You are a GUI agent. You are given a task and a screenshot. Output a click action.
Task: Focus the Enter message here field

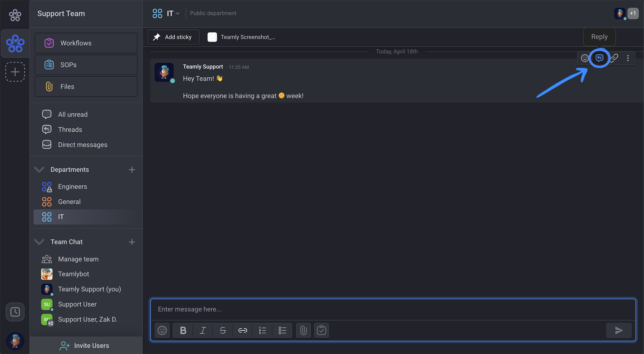point(393,309)
